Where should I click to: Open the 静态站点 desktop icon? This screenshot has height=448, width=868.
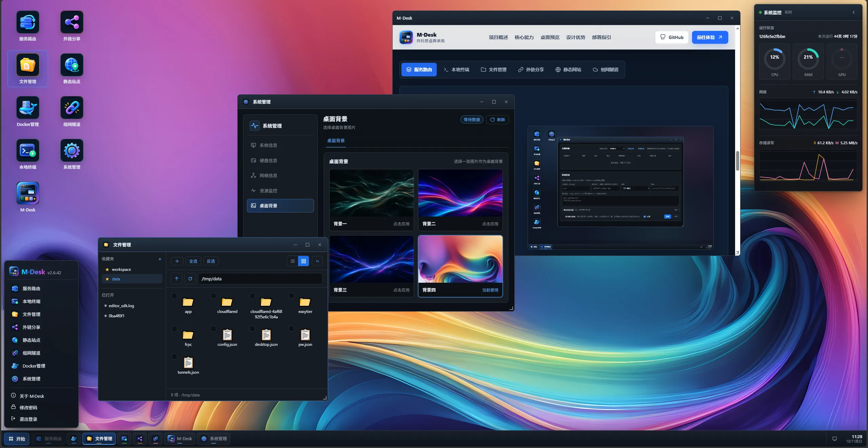tap(72, 69)
